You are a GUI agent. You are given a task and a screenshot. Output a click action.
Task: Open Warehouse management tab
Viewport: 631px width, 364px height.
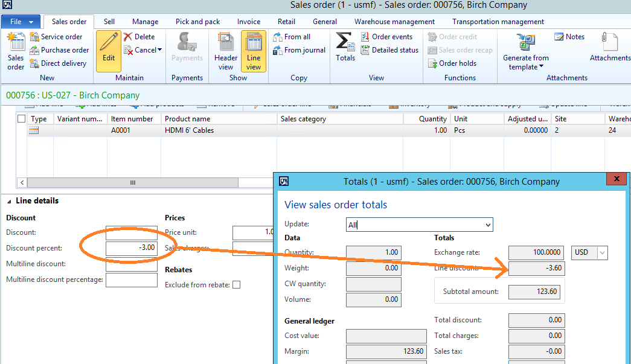[394, 22]
